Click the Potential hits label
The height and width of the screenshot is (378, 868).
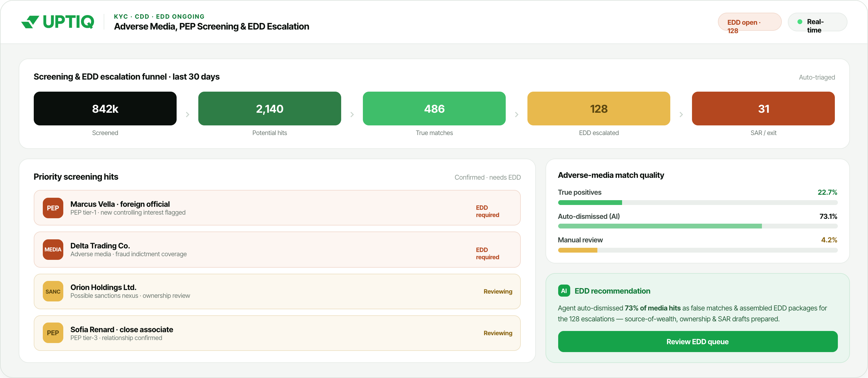point(269,133)
